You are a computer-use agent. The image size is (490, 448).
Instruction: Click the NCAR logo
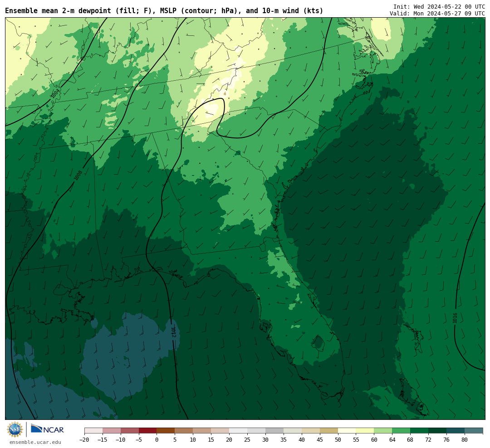click(x=47, y=429)
